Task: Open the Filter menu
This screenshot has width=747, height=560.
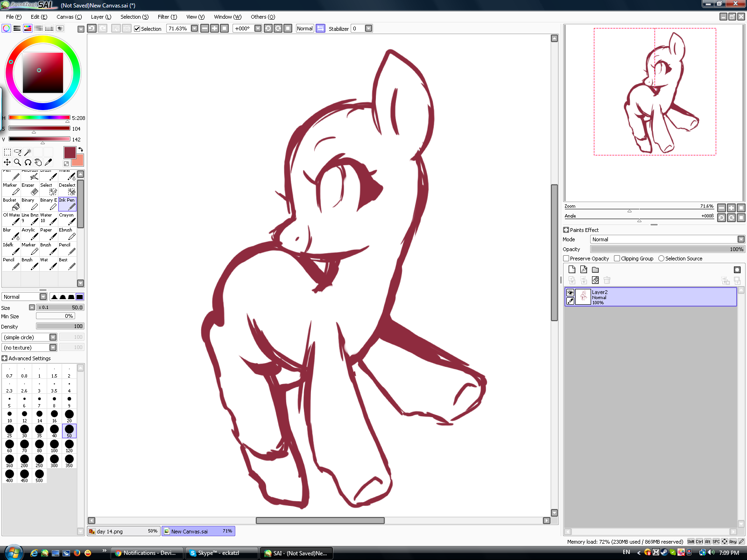Action: 167,17
